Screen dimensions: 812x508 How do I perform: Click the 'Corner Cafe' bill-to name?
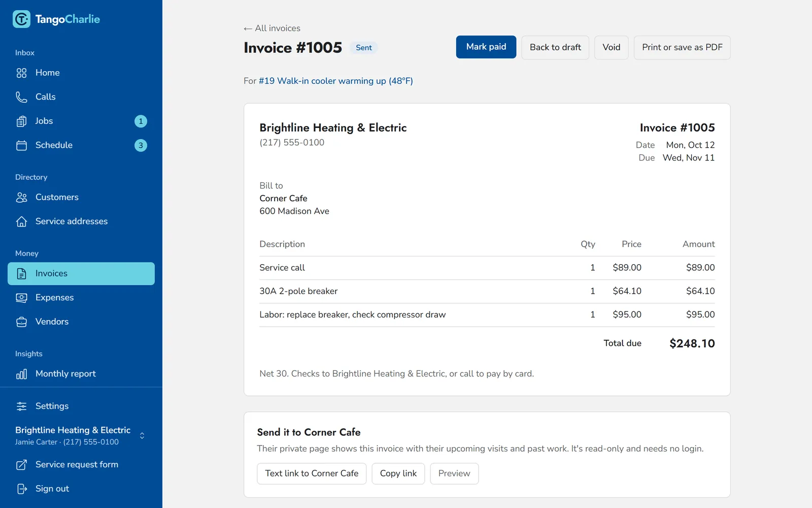point(283,199)
